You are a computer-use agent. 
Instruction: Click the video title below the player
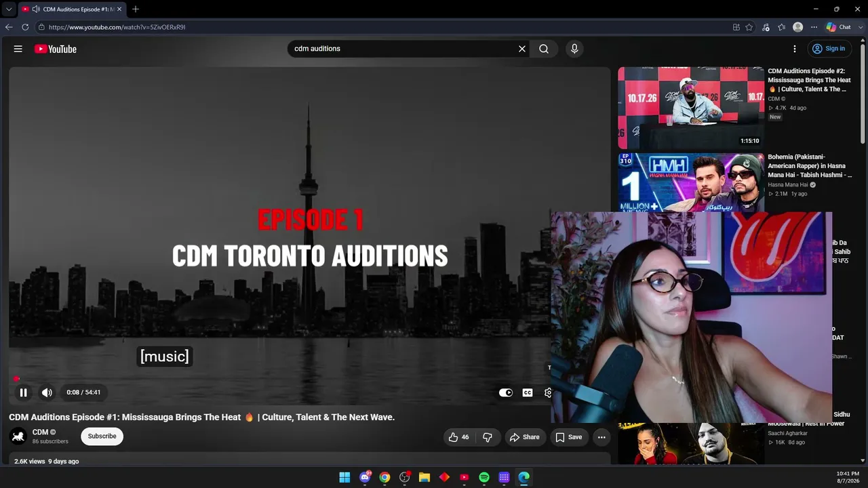202,418
